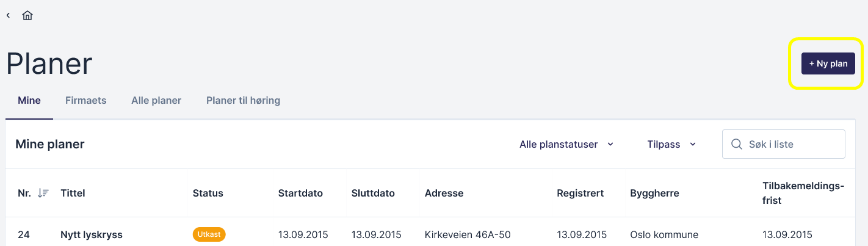868x246 pixels.
Task: Open the Firmaets tab
Action: coord(86,100)
